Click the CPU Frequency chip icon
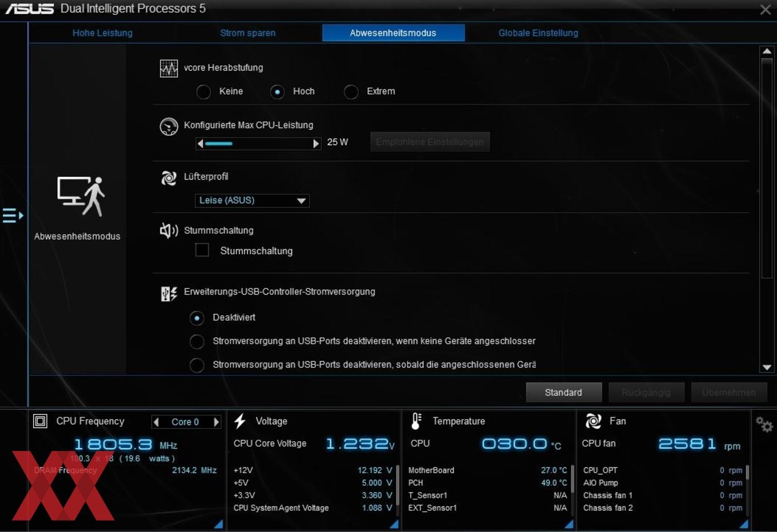This screenshot has height=532, width=777. point(40,421)
